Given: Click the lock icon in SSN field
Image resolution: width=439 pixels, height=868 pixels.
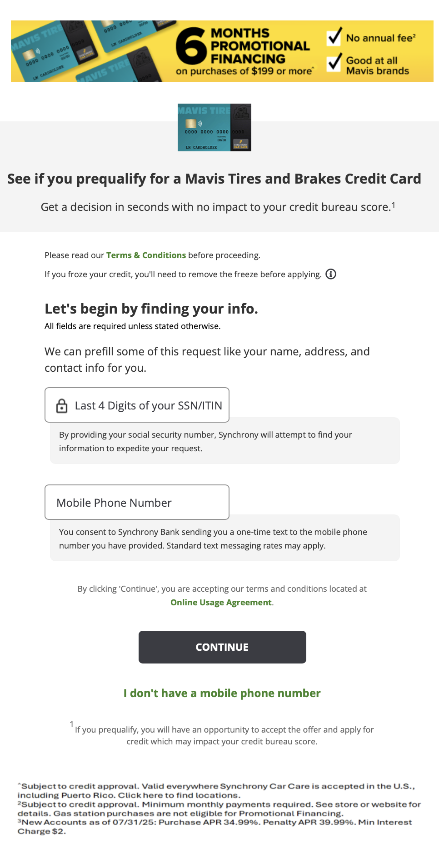Looking at the screenshot, I should (62, 405).
